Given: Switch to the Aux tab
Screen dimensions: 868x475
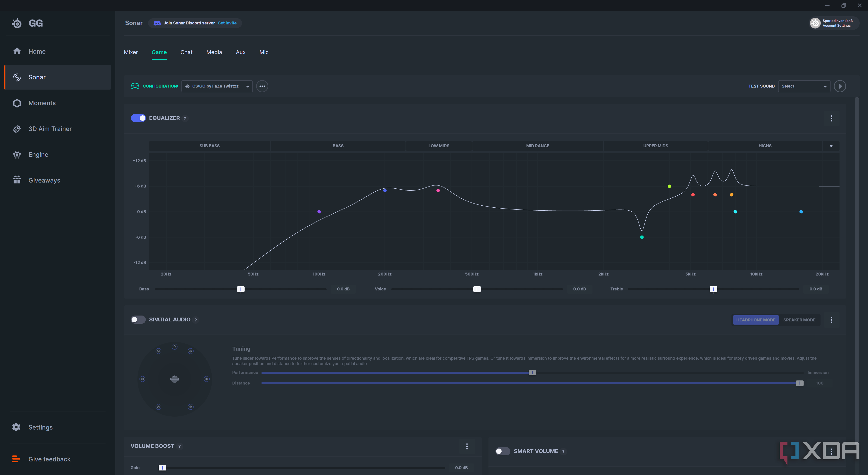Looking at the screenshot, I should point(241,52).
